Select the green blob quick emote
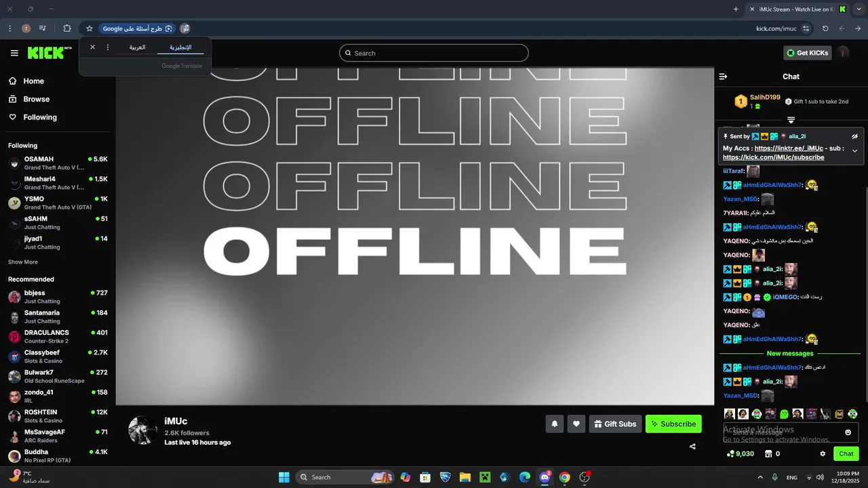Viewport: 868px width, 488px height. click(784, 413)
